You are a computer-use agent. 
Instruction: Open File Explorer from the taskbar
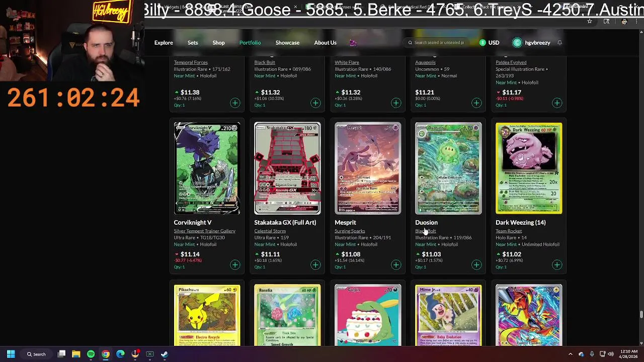76,354
